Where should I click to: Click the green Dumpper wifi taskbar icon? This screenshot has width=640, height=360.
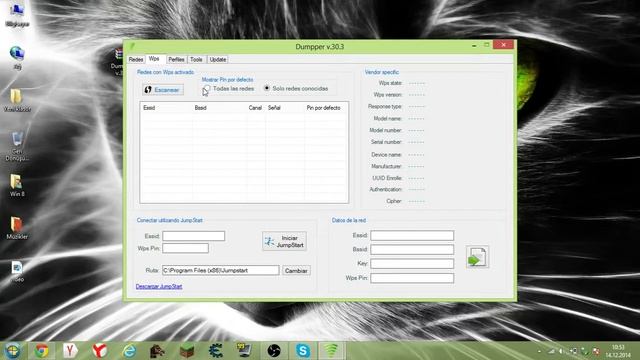click(x=331, y=351)
